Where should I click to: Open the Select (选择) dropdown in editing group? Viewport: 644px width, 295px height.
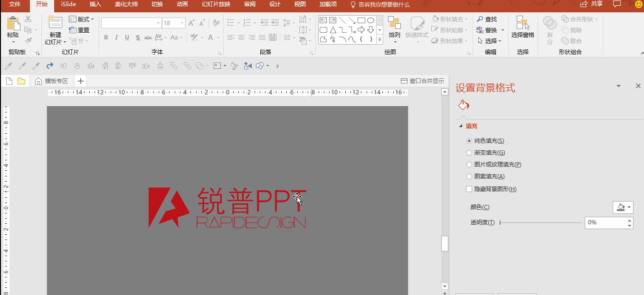click(x=490, y=41)
